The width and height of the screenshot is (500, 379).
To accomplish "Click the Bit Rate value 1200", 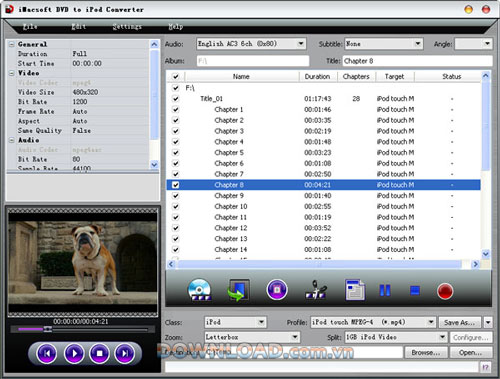I will pyautogui.click(x=80, y=102).
